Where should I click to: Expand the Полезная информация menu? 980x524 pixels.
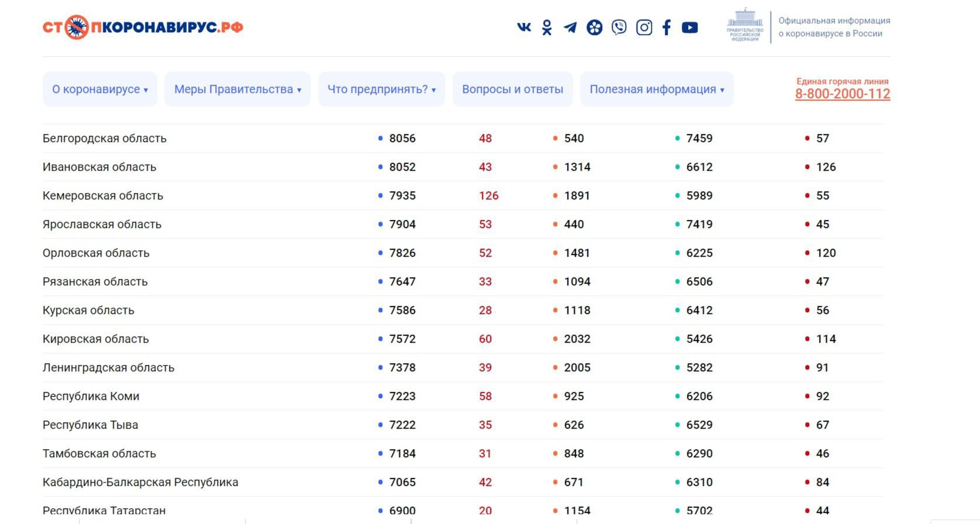(x=657, y=89)
